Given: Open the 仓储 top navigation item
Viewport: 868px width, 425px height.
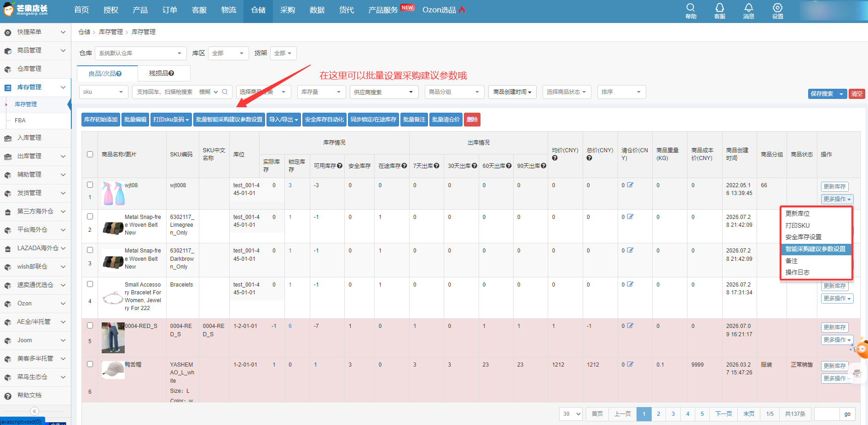Looking at the screenshot, I should coord(258,10).
